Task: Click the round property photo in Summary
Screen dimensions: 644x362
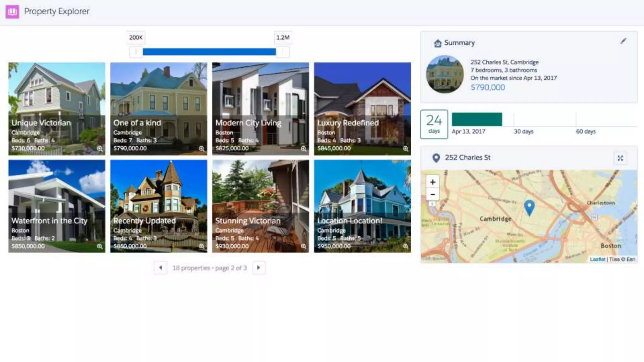Action: 445,74
